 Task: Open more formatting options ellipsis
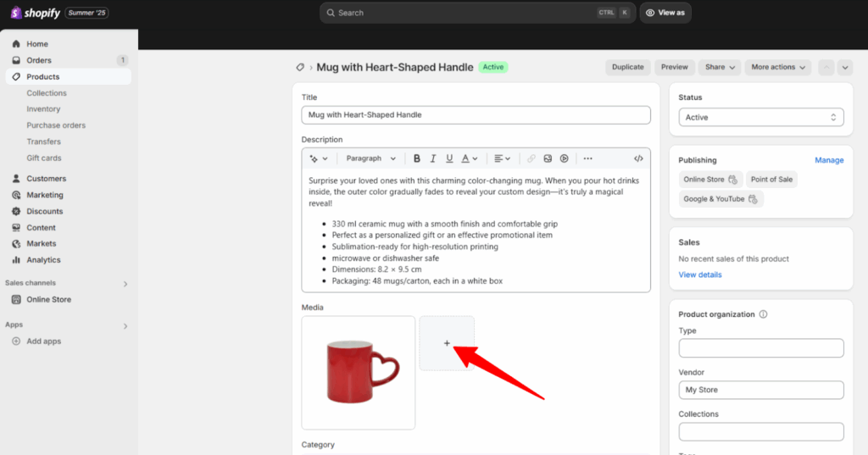587,158
